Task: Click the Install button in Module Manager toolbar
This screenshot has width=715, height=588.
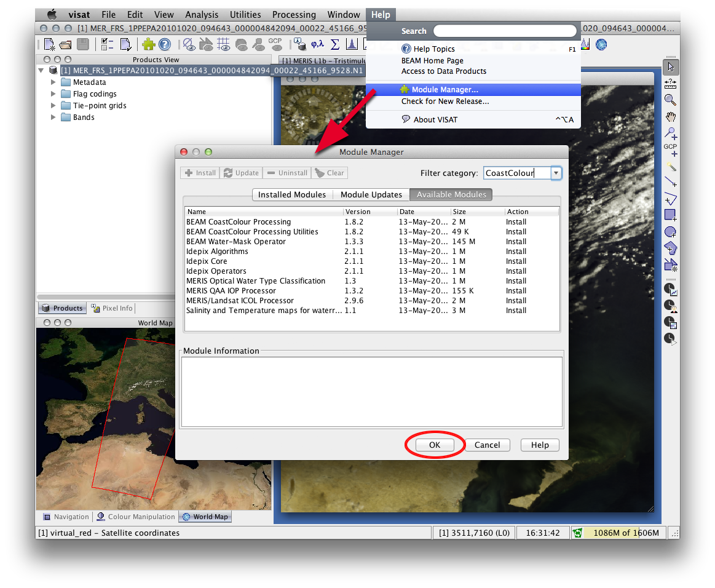Action: coord(200,173)
